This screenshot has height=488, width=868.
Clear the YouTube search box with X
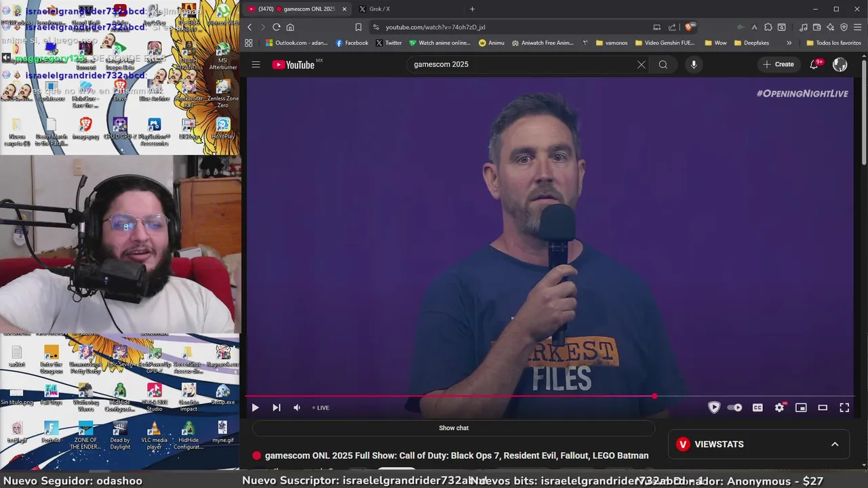point(642,64)
